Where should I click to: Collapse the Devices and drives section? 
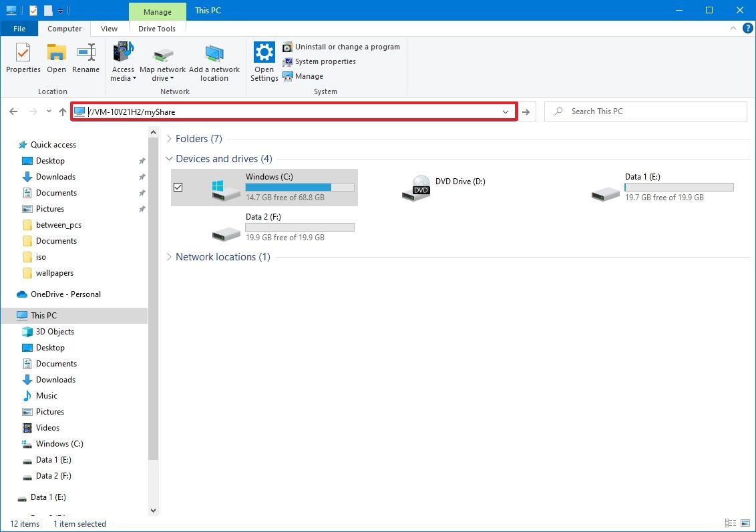coord(169,159)
